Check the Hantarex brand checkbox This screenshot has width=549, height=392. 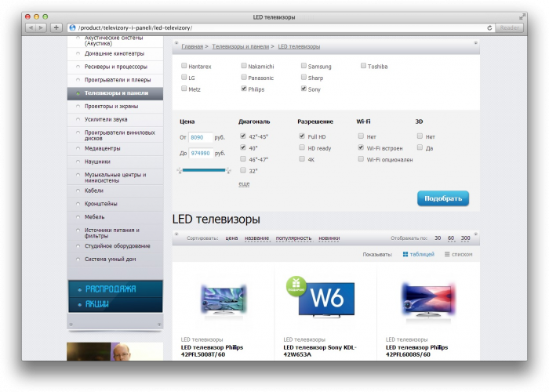coord(184,65)
